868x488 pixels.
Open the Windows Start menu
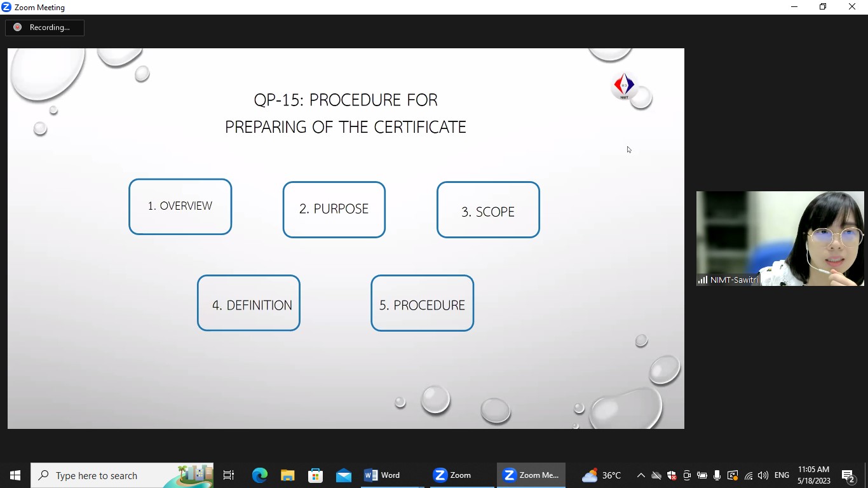pos(15,475)
